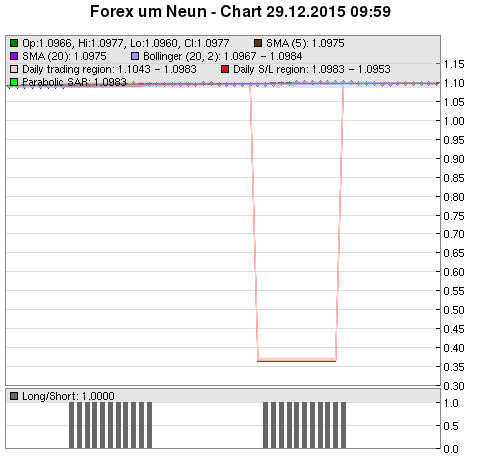The width and height of the screenshot is (480, 457).
Task: Click the red horizontal S/L line at 0.36
Action: click(x=297, y=361)
